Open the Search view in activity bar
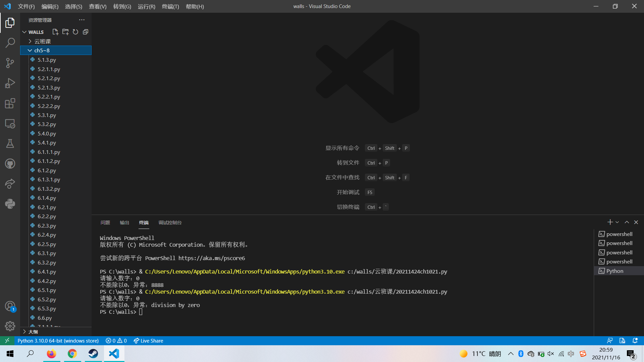Viewport: 644px width, 362px height. [x=10, y=43]
